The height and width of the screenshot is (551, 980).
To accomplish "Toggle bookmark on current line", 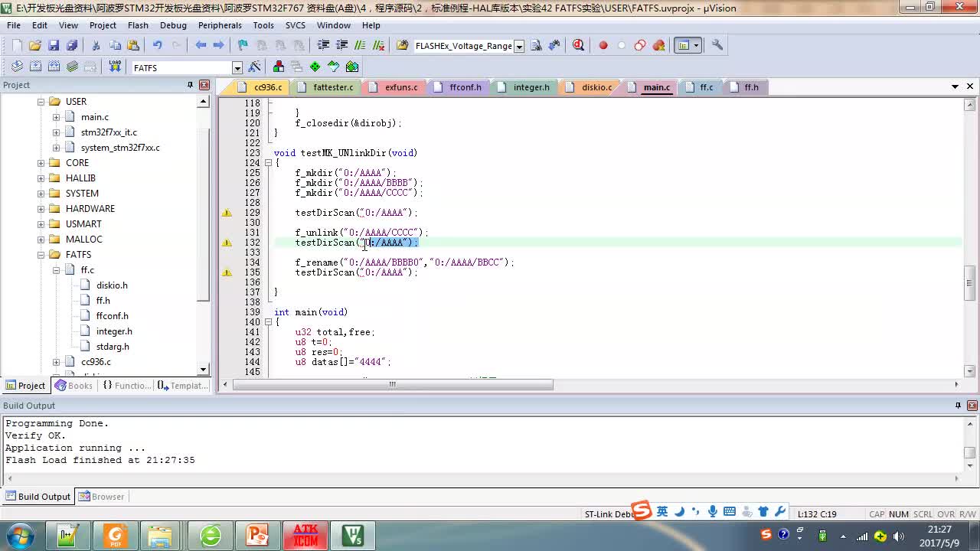I will (243, 45).
